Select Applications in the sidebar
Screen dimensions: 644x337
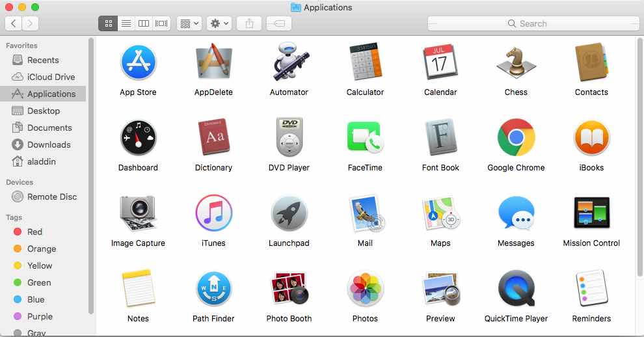click(x=43, y=94)
